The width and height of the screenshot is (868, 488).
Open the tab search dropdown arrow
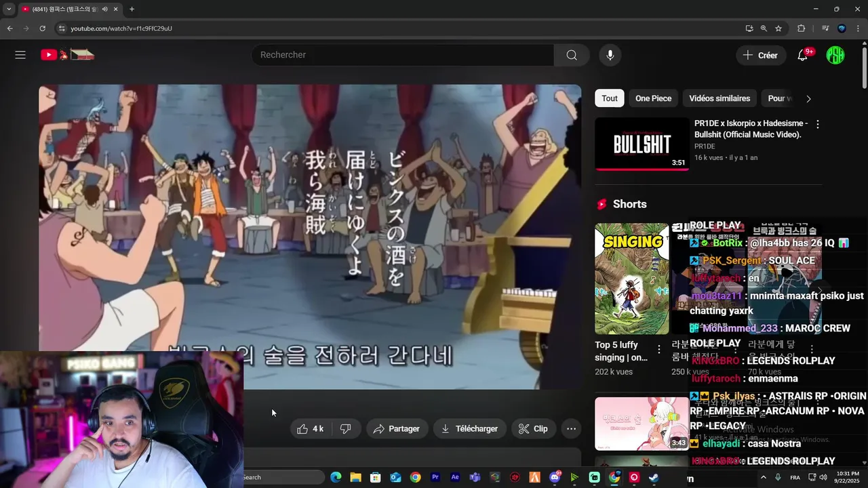coord(9,9)
